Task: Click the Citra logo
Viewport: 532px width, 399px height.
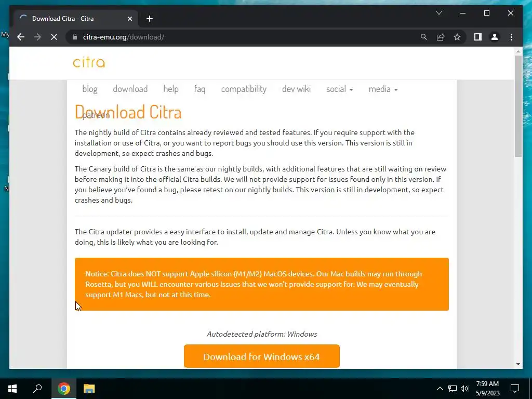Action: 89,62
